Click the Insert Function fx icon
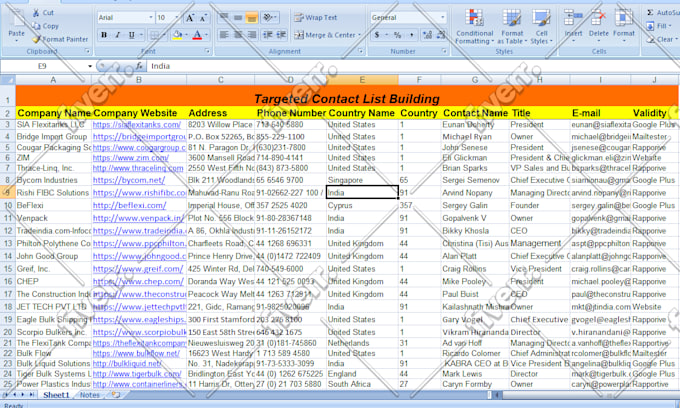Image resolution: width=680 pixels, height=408 pixels. click(x=139, y=66)
